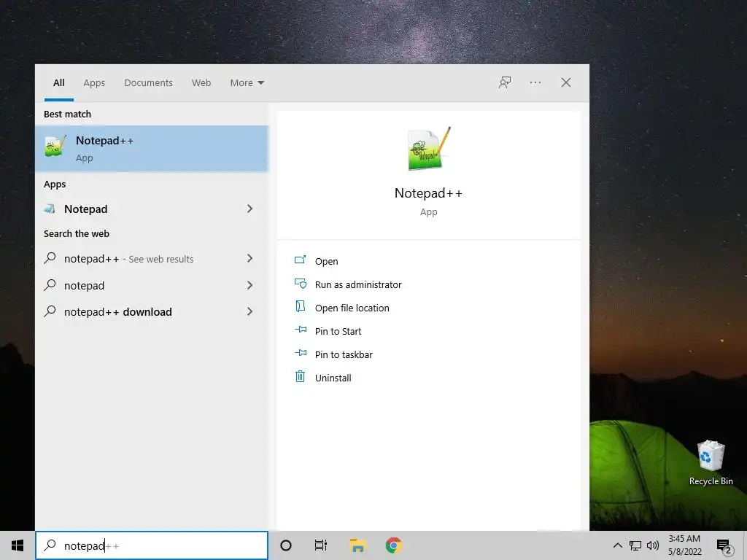Viewport: 747px width, 560px height.
Task: Select the Recycle Bin desktop icon
Action: [x=711, y=463]
